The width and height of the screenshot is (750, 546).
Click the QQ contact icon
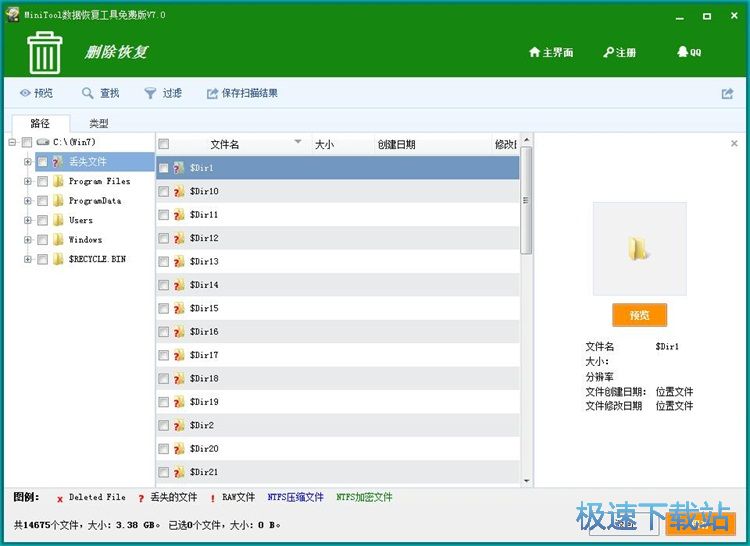pyautogui.click(x=682, y=52)
